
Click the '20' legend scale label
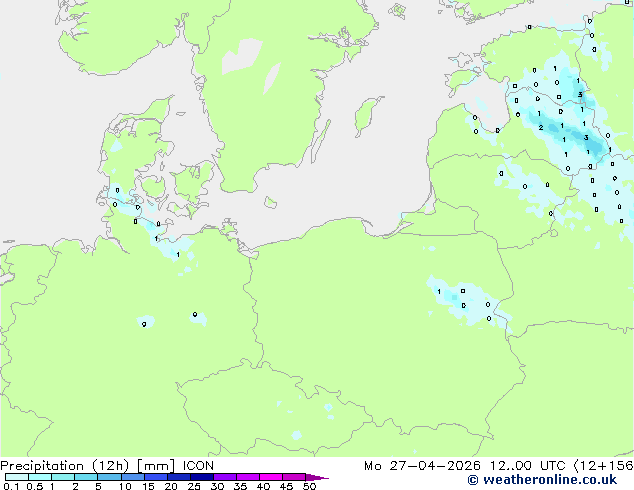[171, 486]
